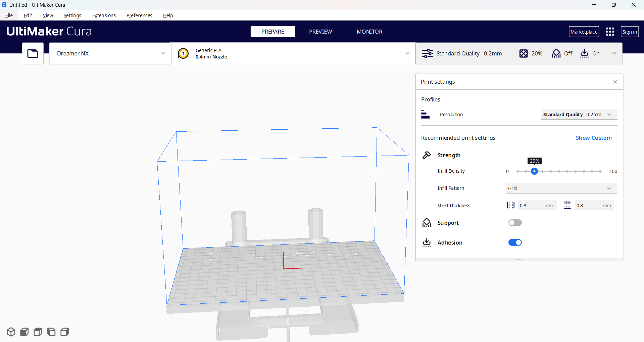Click print settings sliders icon
This screenshot has height=342, width=644.
pos(427,53)
